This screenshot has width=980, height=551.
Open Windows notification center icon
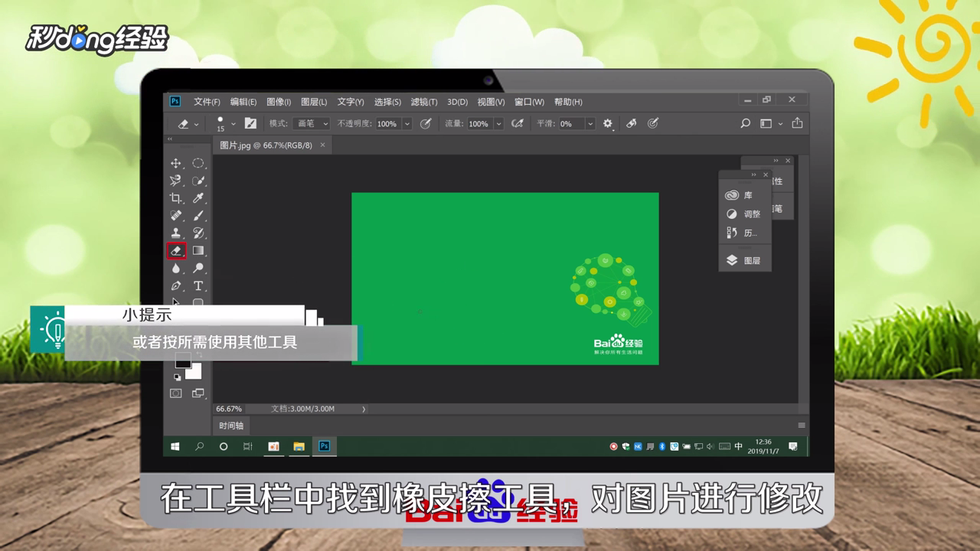[x=793, y=446]
